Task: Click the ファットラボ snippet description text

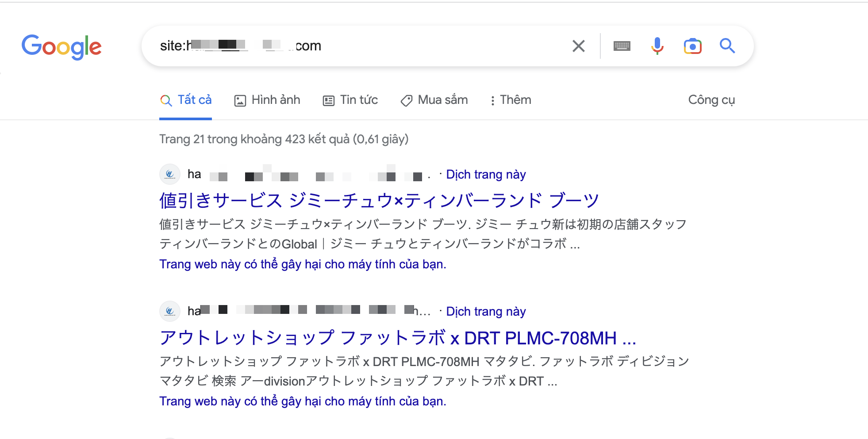Action: (x=424, y=371)
